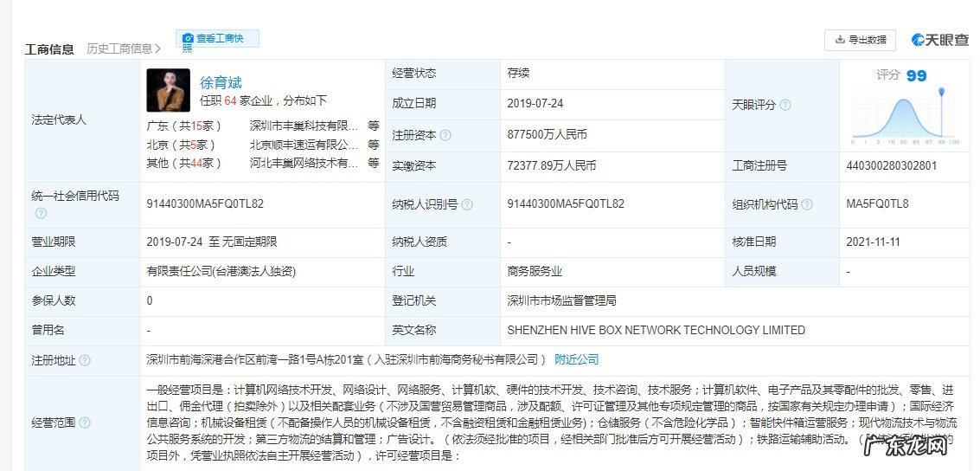This screenshot has width=980, height=471.
Task: Click help icon next to 经营范围
Action: (85, 423)
